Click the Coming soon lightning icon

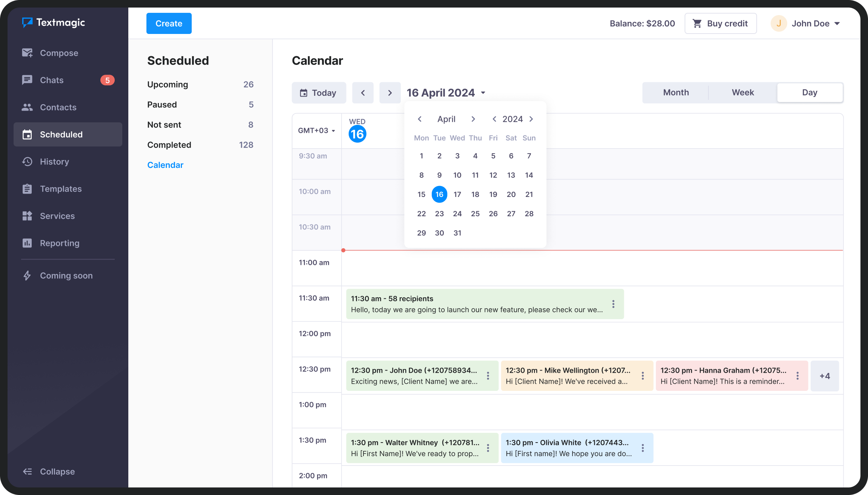point(27,276)
